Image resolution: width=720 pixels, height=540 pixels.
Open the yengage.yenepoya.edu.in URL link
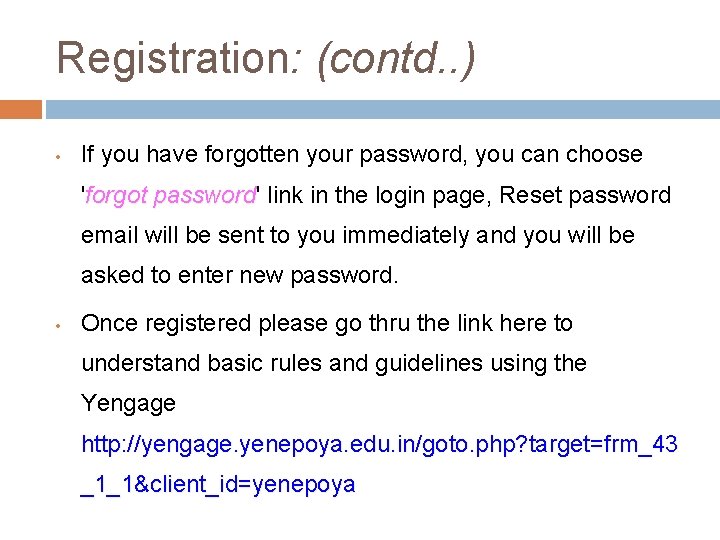(x=379, y=443)
